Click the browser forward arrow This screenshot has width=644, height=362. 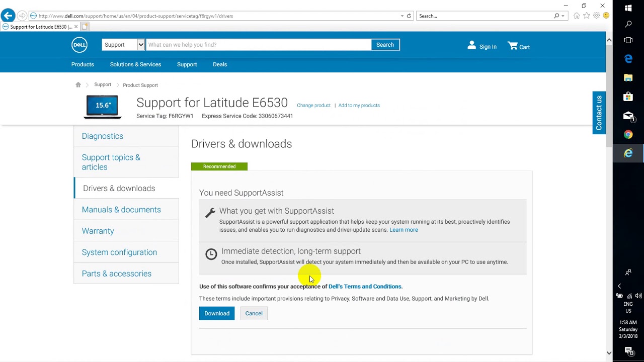tap(22, 16)
